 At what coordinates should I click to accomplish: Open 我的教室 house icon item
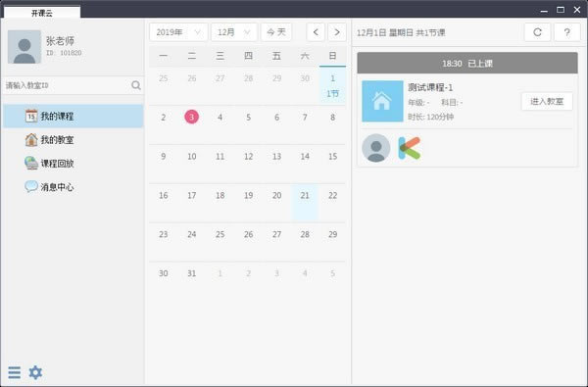click(x=31, y=140)
